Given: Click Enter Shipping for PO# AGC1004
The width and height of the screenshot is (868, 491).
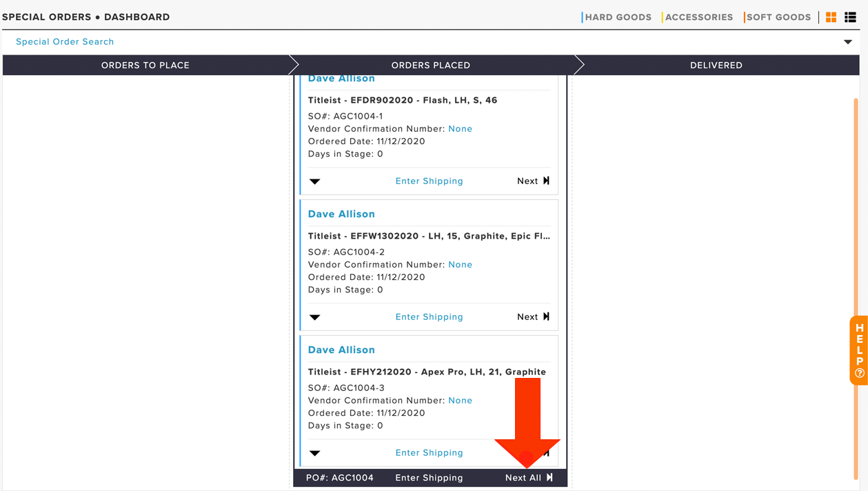Looking at the screenshot, I should [x=429, y=477].
